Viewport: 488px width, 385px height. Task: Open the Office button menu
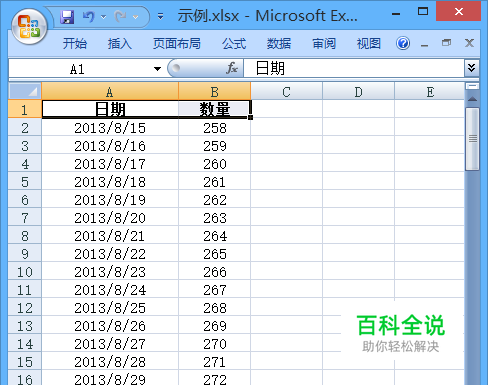[x=29, y=26]
